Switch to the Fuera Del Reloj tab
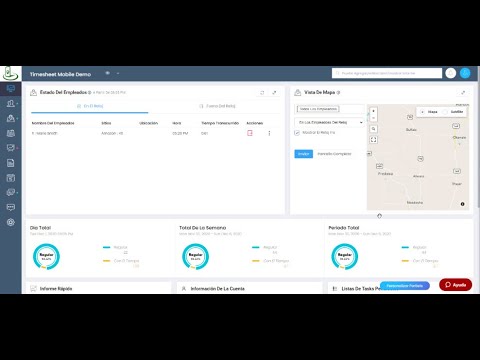 point(217,106)
